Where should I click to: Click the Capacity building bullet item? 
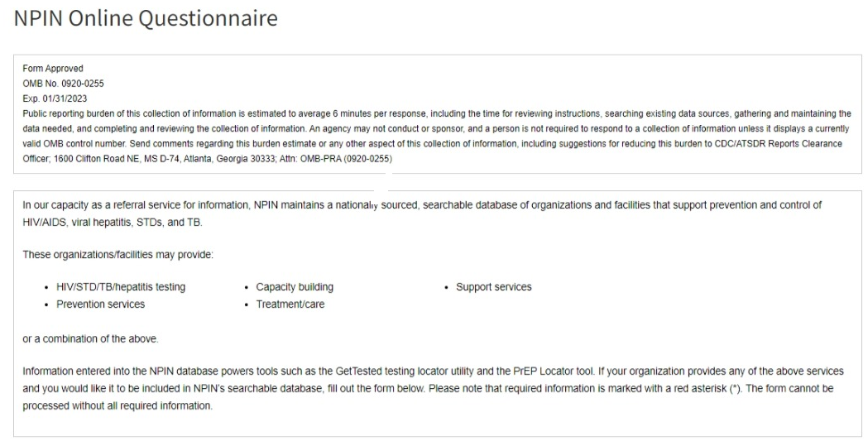(x=295, y=287)
